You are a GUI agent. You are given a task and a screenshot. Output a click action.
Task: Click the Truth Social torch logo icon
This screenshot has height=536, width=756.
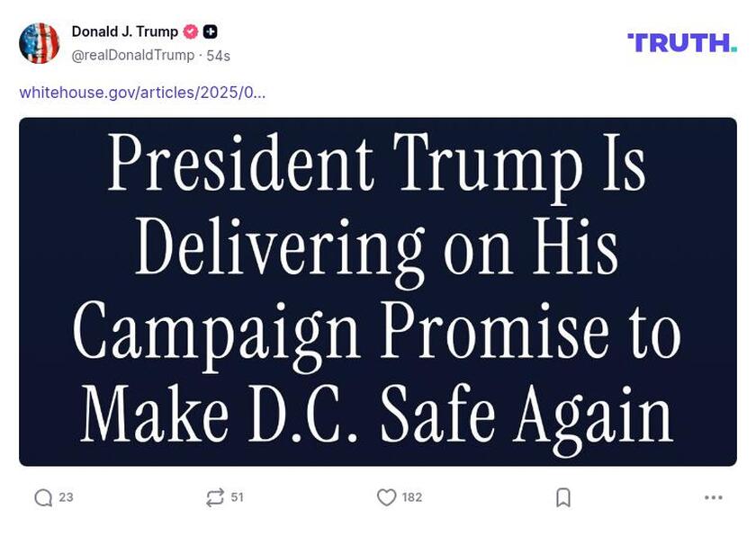pyautogui.click(x=630, y=38)
